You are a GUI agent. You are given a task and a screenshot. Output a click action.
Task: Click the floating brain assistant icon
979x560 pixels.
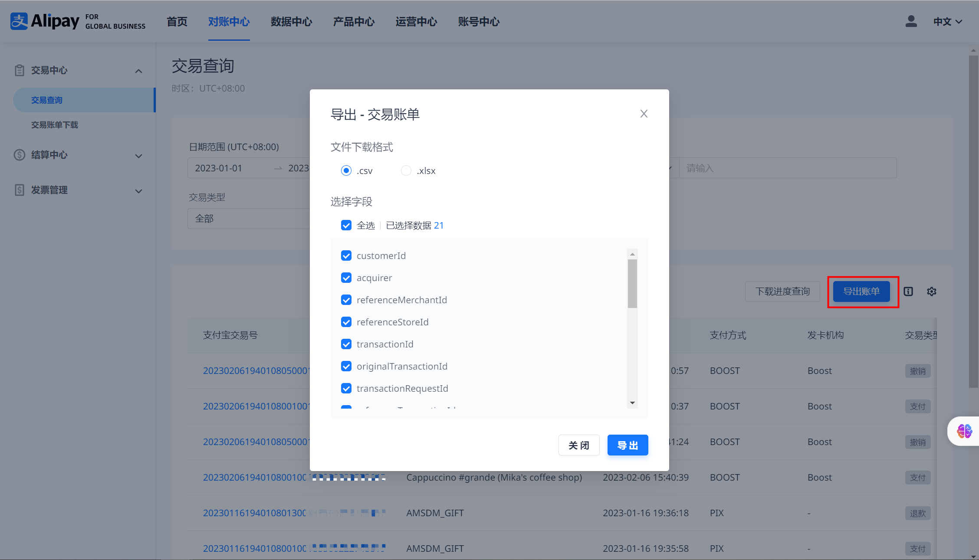[964, 431]
